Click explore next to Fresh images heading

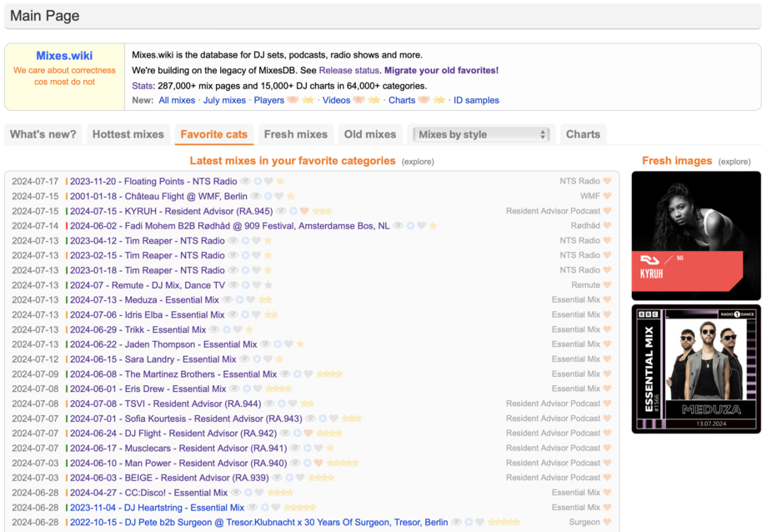[x=734, y=162]
